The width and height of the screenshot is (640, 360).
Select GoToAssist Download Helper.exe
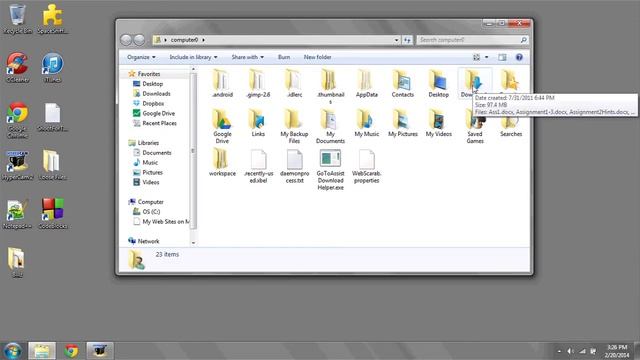(330, 170)
